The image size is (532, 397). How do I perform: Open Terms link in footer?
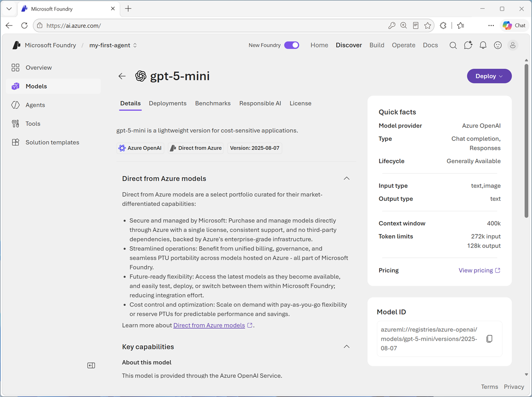(x=489, y=387)
